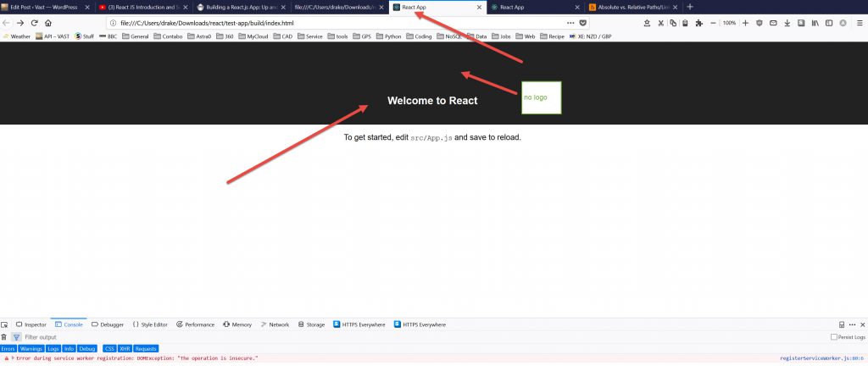Image resolution: width=868 pixels, height=366 pixels.
Task: Switch to the Network devtools tab
Action: tap(275, 324)
